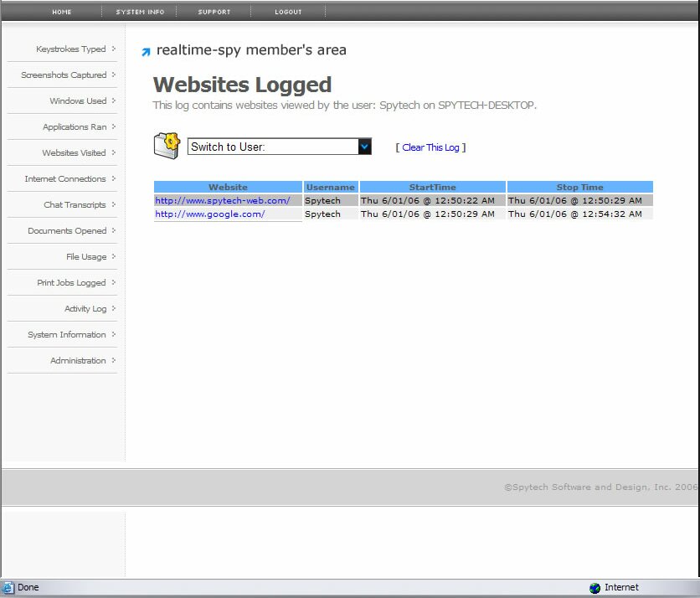Go to Chat Transcripts in sidebar
The height and width of the screenshot is (598, 700).
tap(75, 204)
